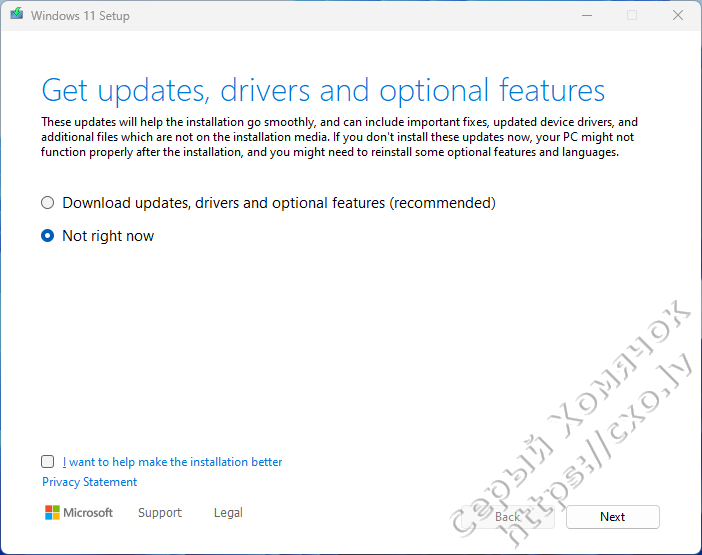Click the 'Get updates, drivers and optional features' heading
Image resolution: width=702 pixels, height=555 pixels.
(323, 90)
